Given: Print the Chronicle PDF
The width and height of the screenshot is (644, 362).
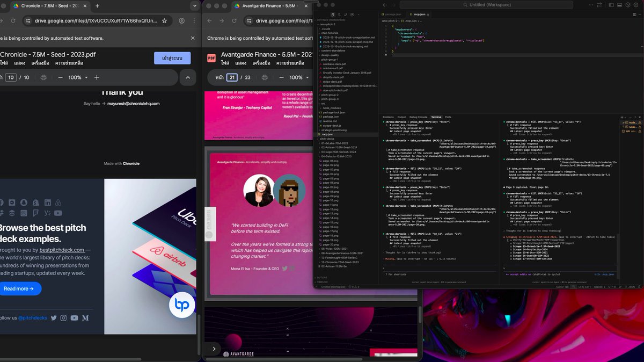Looking at the screenshot, I should [42, 77].
